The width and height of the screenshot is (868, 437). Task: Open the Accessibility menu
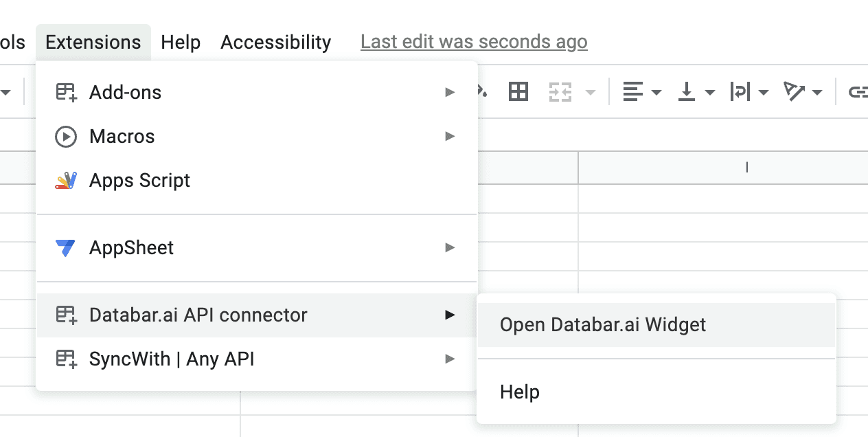pyautogui.click(x=275, y=42)
